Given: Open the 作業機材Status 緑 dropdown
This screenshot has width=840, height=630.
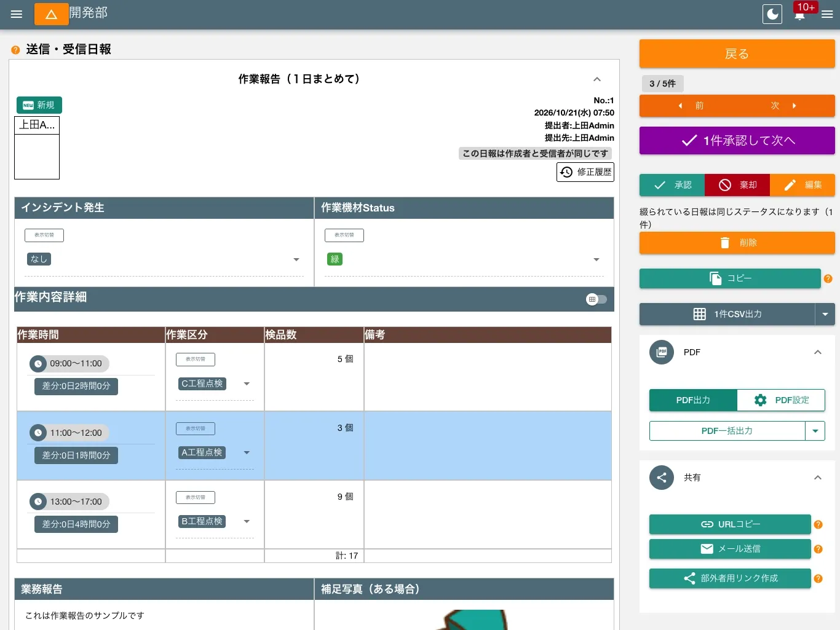Looking at the screenshot, I should click(464, 259).
